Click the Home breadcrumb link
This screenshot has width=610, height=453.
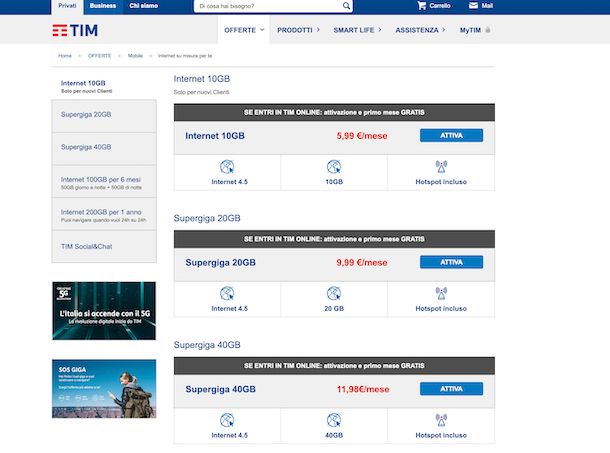64,56
